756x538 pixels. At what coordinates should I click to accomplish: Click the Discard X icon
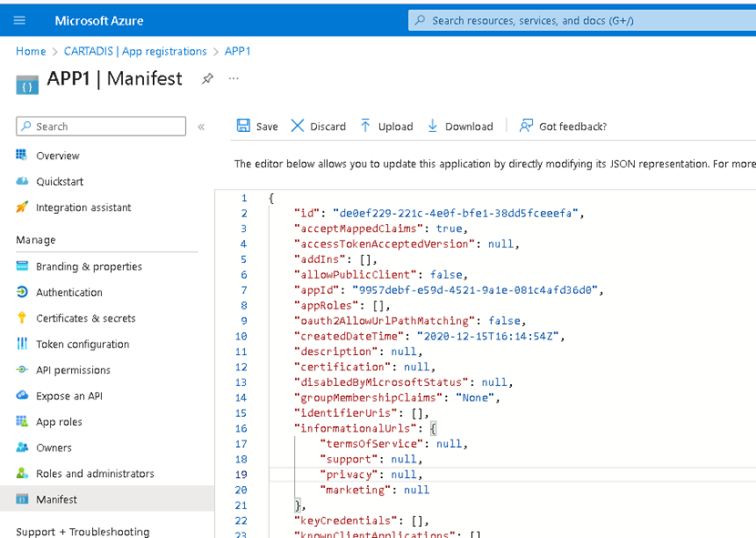298,126
